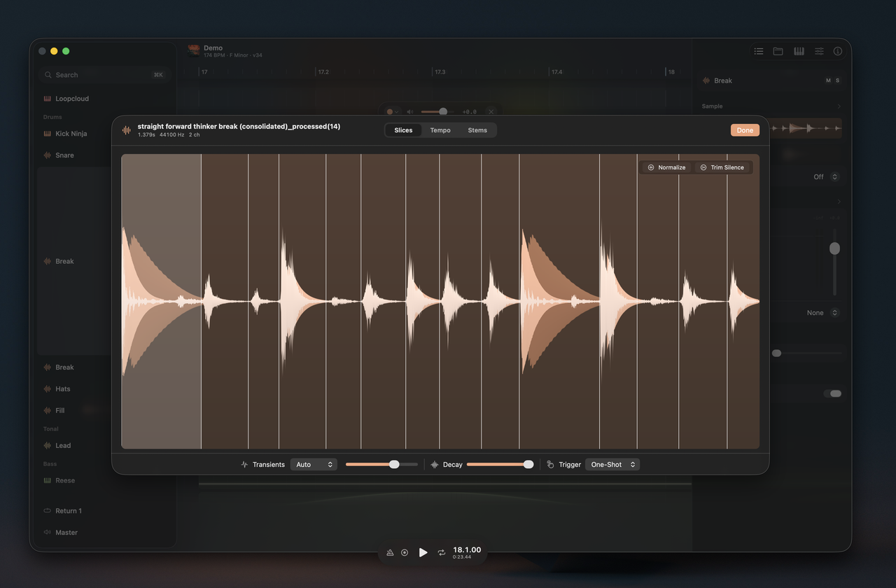Image resolution: width=896 pixels, height=588 pixels.
Task: Click the "Drums" group label in the sidebar
Action: 52,118
